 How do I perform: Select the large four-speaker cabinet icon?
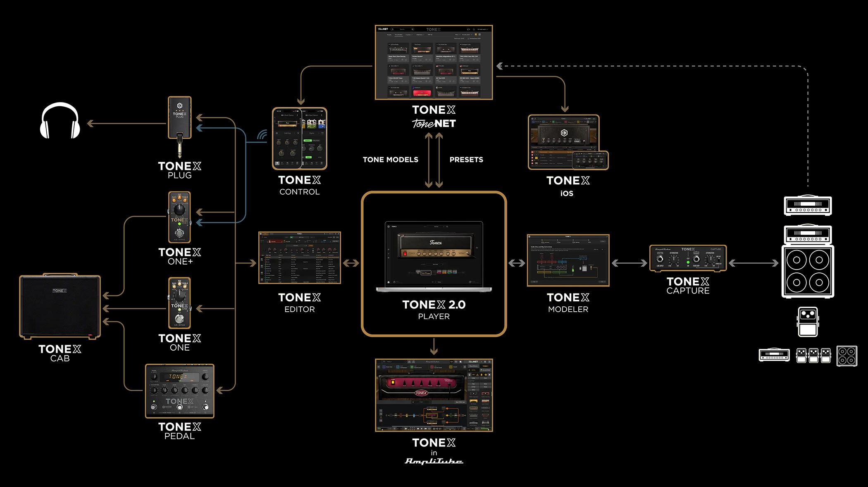[x=808, y=271]
